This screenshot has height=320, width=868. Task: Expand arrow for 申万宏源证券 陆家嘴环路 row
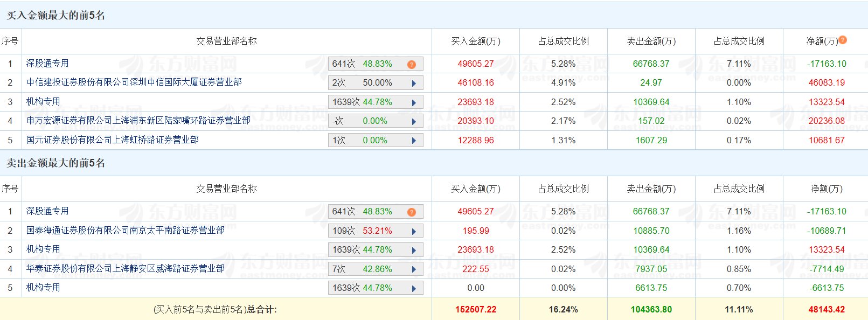pos(414,121)
